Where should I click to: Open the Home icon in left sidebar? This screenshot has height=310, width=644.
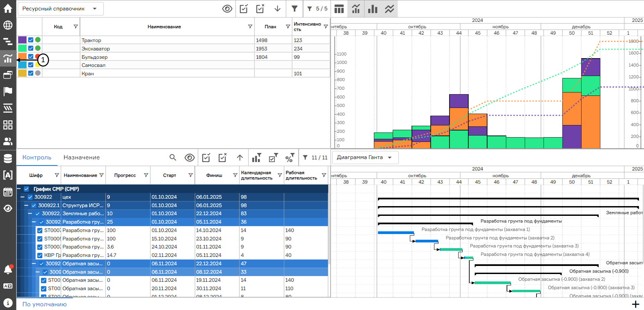tap(8, 8)
